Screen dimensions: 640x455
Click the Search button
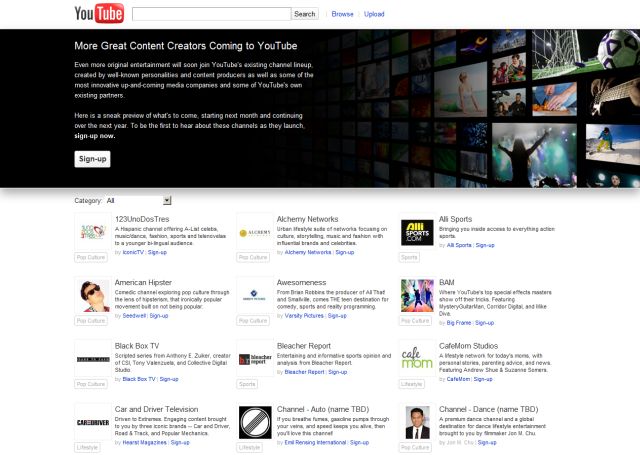304,14
